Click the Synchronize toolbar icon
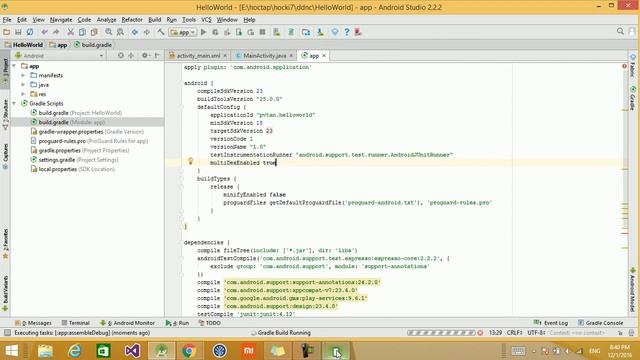Viewport: 640px width, 360px height. [30, 32]
